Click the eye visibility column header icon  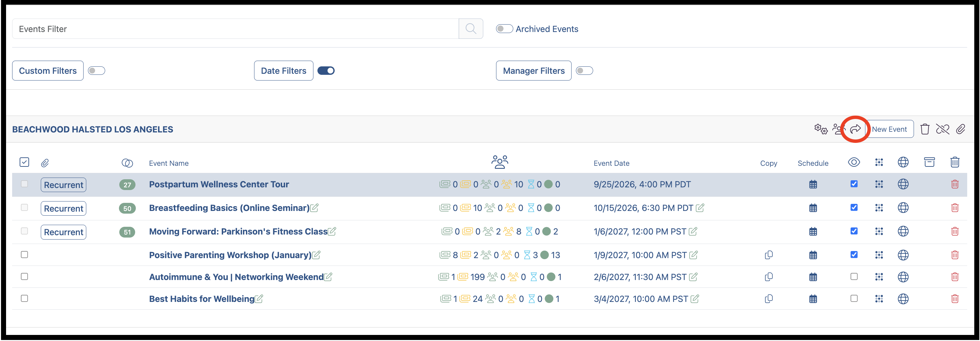coord(854,162)
